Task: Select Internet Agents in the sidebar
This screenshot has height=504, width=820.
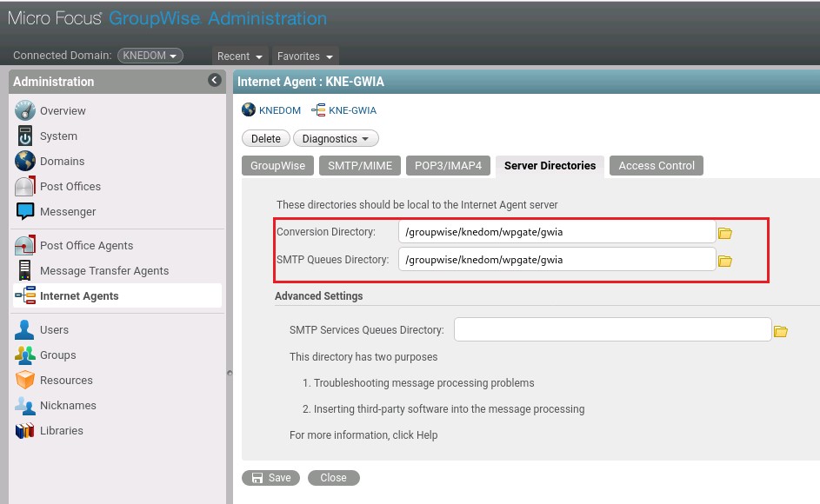Action: 117,295
